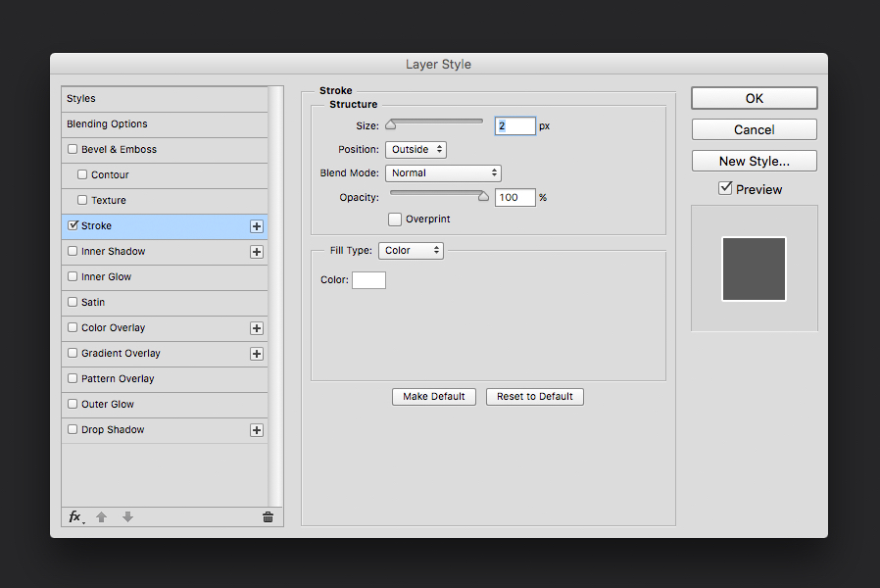Open the Stroke color swatch
The image size is (880, 588).
[x=368, y=279]
